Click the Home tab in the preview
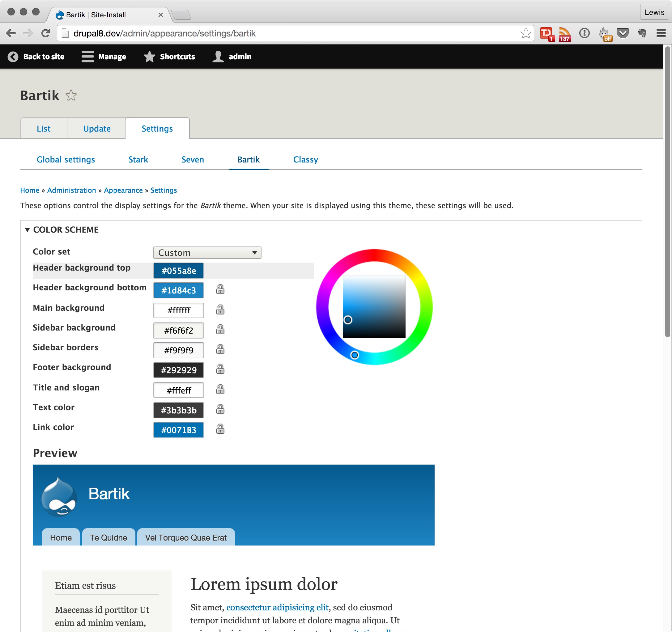 pos(61,537)
